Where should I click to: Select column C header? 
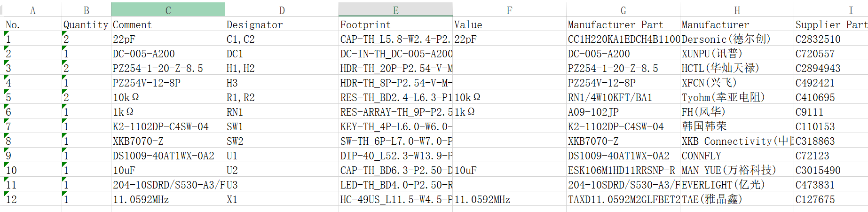pyautogui.click(x=168, y=10)
